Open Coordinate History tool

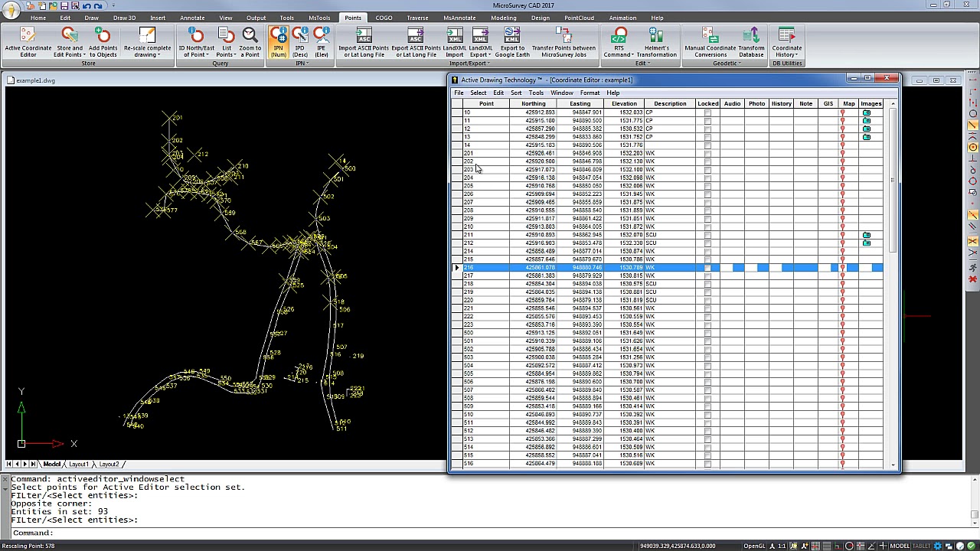(786, 42)
